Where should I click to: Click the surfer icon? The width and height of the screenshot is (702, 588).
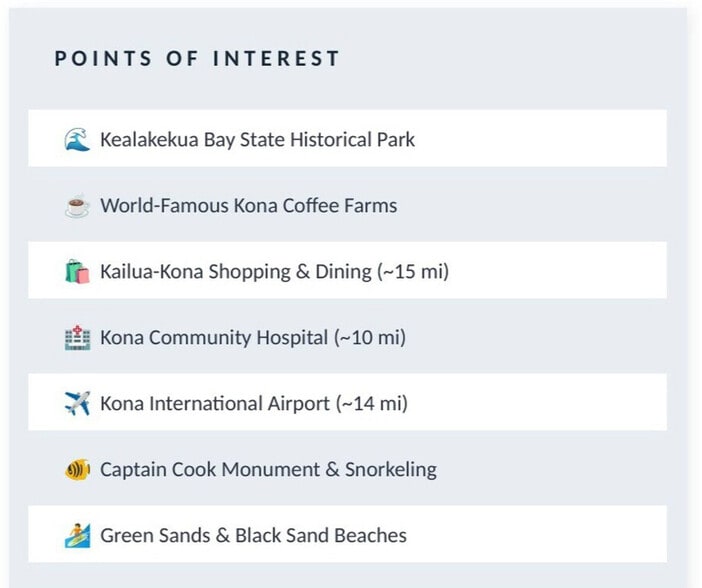(x=77, y=535)
